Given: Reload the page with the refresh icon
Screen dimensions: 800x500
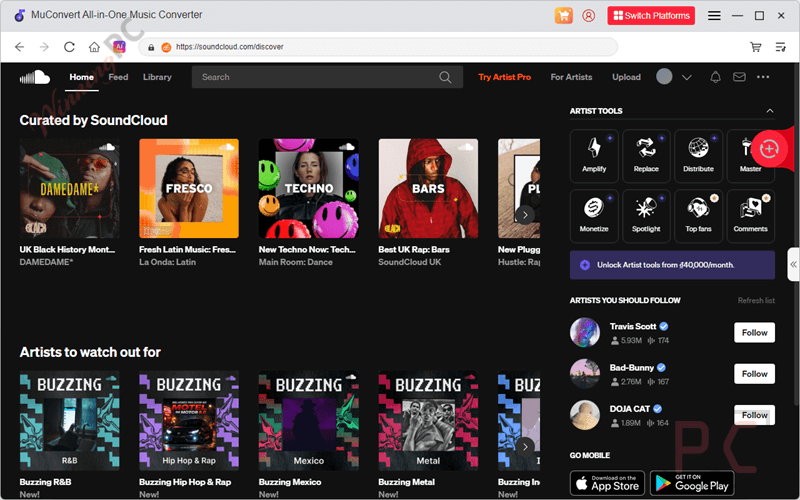Looking at the screenshot, I should pyautogui.click(x=69, y=47).
